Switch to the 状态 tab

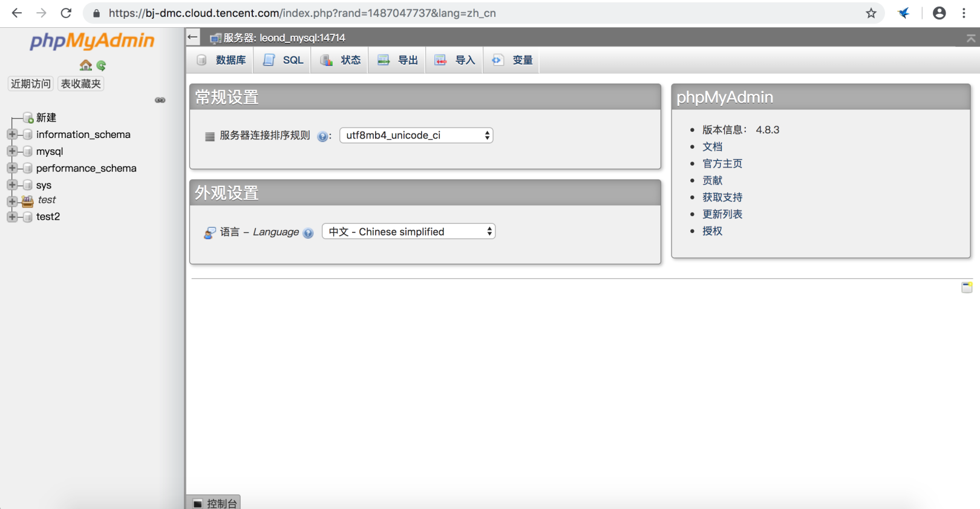coord(339,60)
